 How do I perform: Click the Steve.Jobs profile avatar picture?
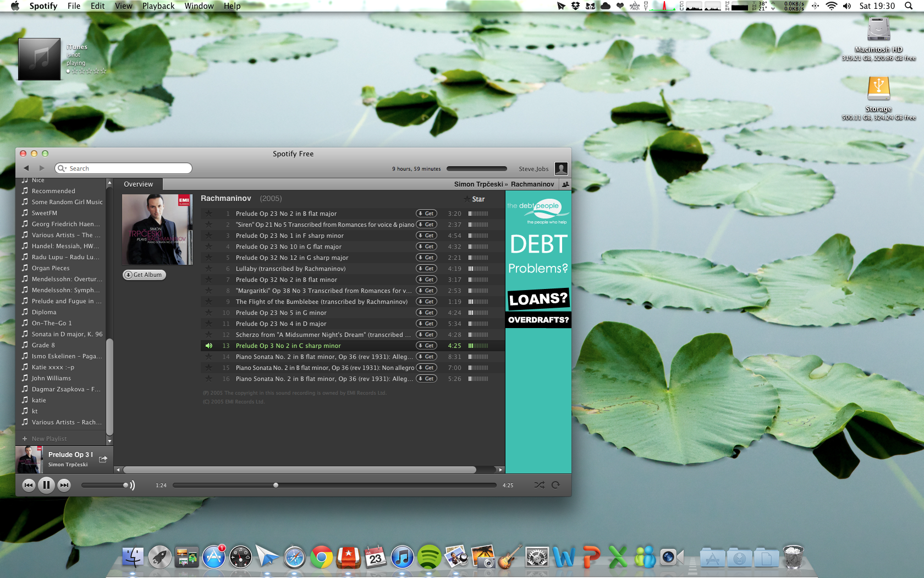pyautogui.click(x=561, y=168)
